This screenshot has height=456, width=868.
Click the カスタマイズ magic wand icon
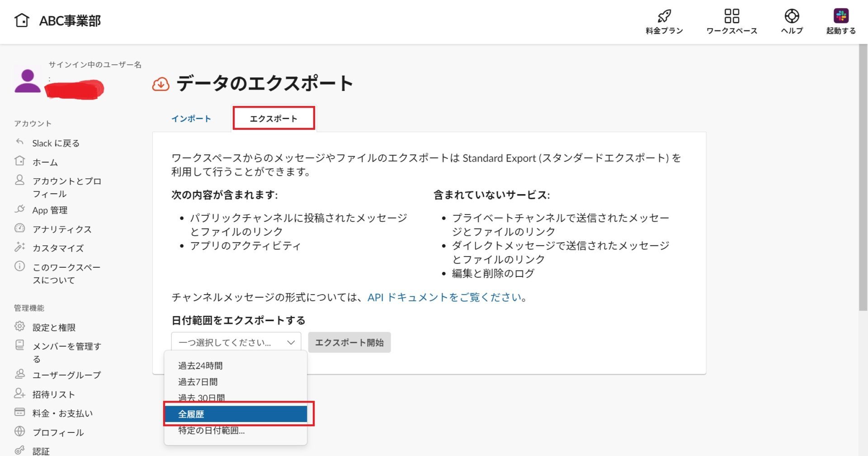tap(19, 247)
